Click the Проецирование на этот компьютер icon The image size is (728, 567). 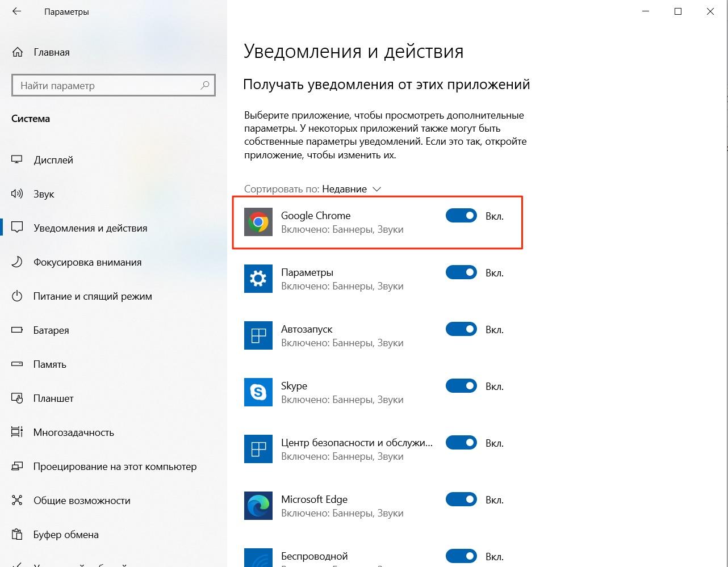[x=17, y=467]
